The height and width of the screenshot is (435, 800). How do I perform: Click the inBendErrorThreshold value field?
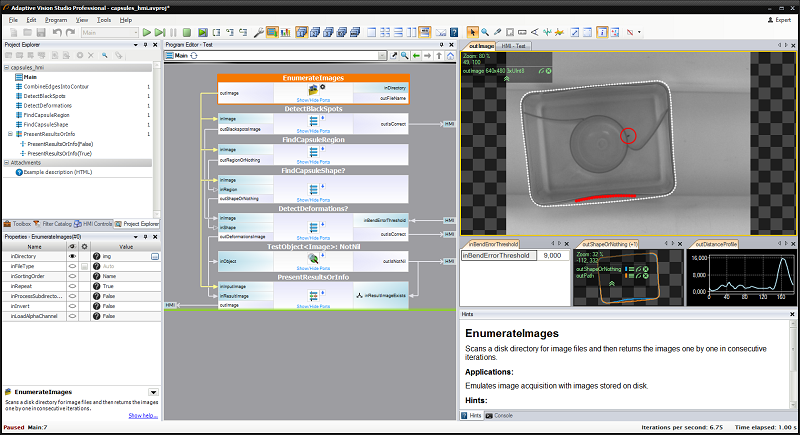pos(551,256)
